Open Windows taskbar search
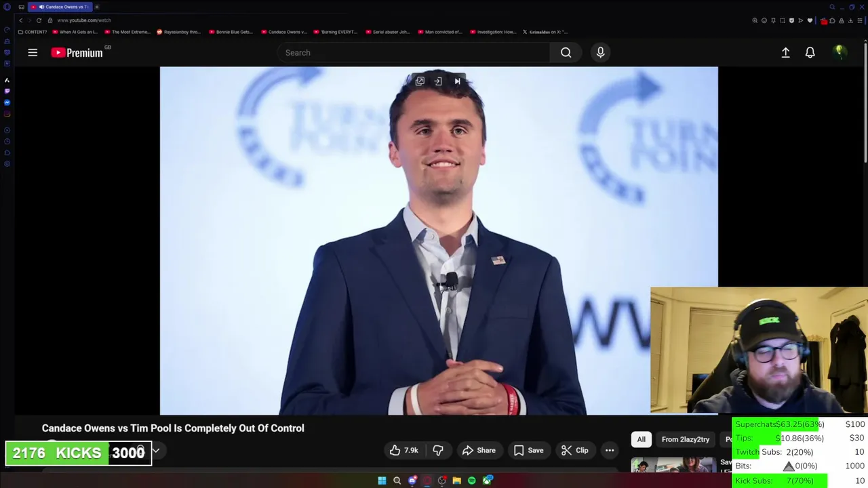Screen dimensions: 868x488 coord(397,481)
